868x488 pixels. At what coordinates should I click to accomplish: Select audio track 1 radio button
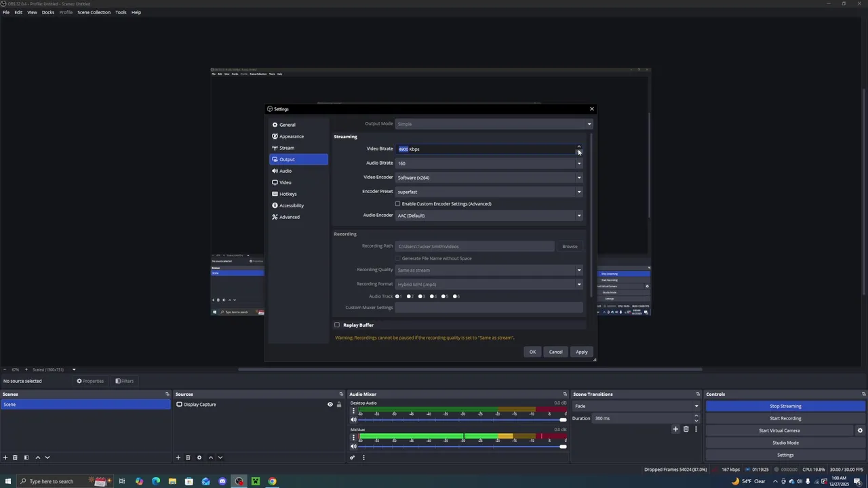tap(398, 296)
